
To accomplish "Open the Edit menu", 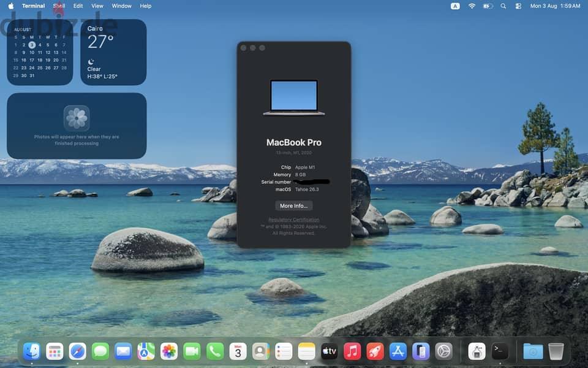I will (78, 6).
